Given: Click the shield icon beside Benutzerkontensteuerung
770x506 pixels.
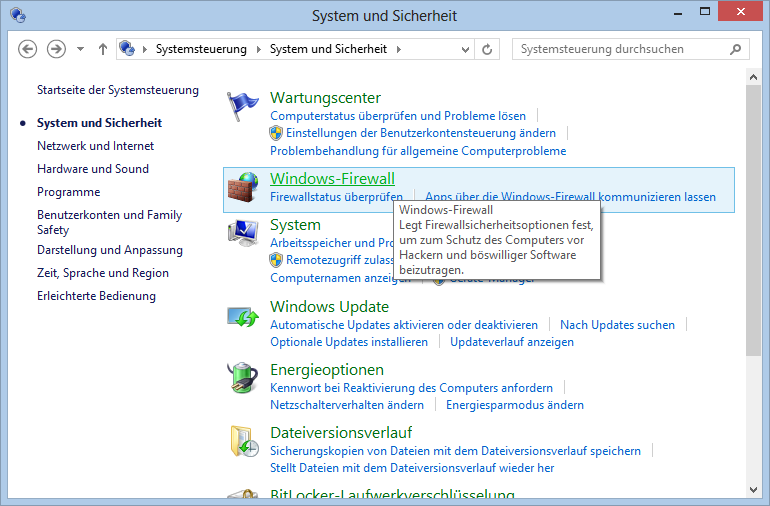Looking at the screenshot, I should [x=276, y=133].
